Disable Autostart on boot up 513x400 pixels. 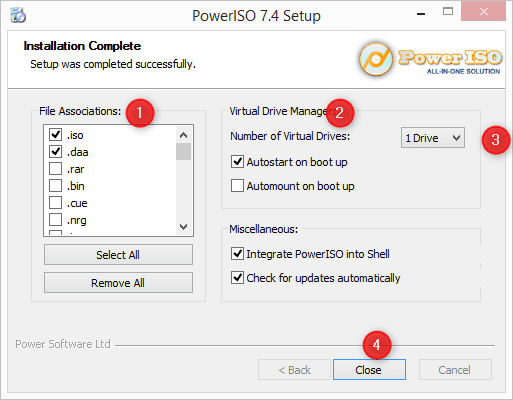237,162
